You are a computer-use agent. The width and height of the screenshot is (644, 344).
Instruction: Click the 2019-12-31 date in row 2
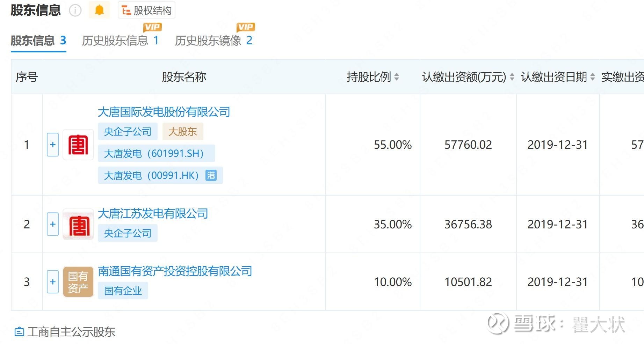(x=558, y=224)
